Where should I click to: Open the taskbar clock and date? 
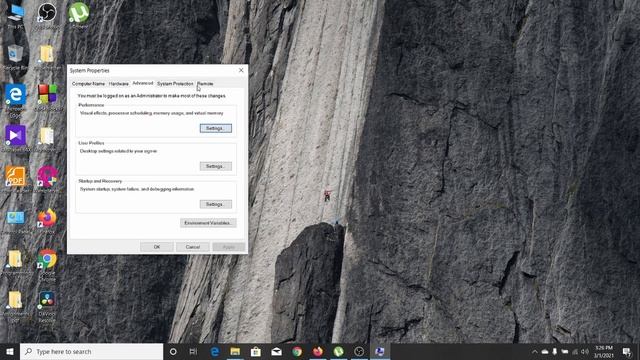tap(604, 351)
